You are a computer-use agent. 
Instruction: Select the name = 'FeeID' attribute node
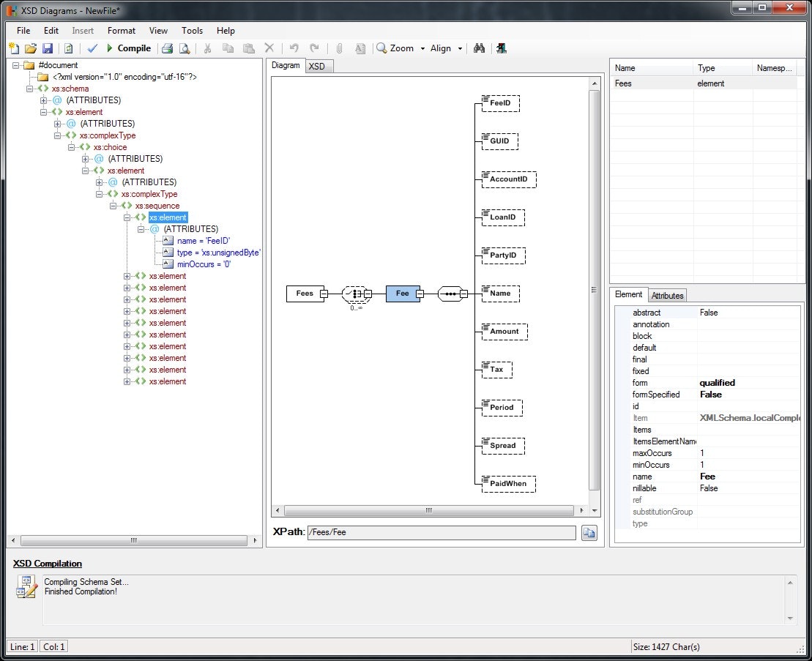click(x=204, y=240)
